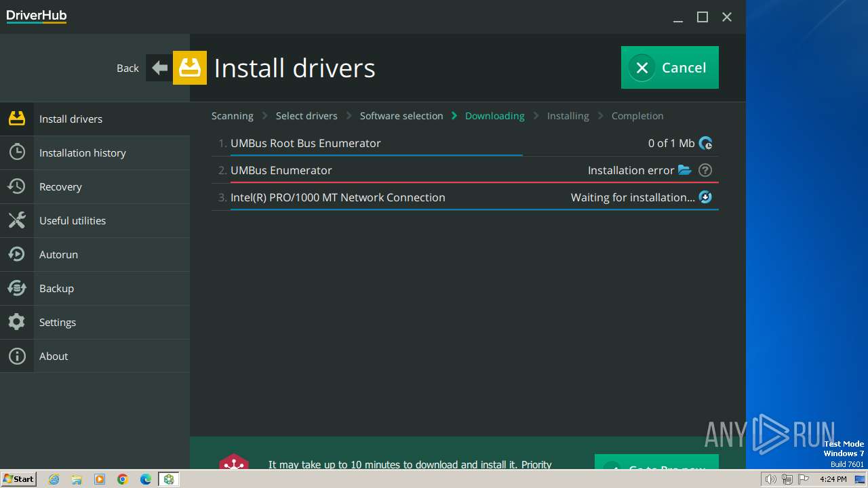Select Autorun in the sidebar
The image size is (868, 488).
[95, 254]
